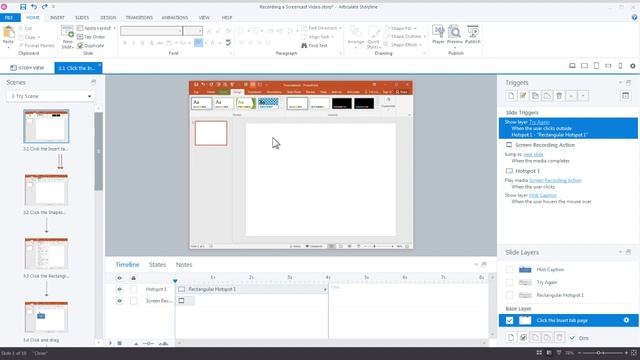Image resolution: width=640 pixels, height=360 pixels.
Task: Select desktop preview device icon
Action: tap(572, 66)
